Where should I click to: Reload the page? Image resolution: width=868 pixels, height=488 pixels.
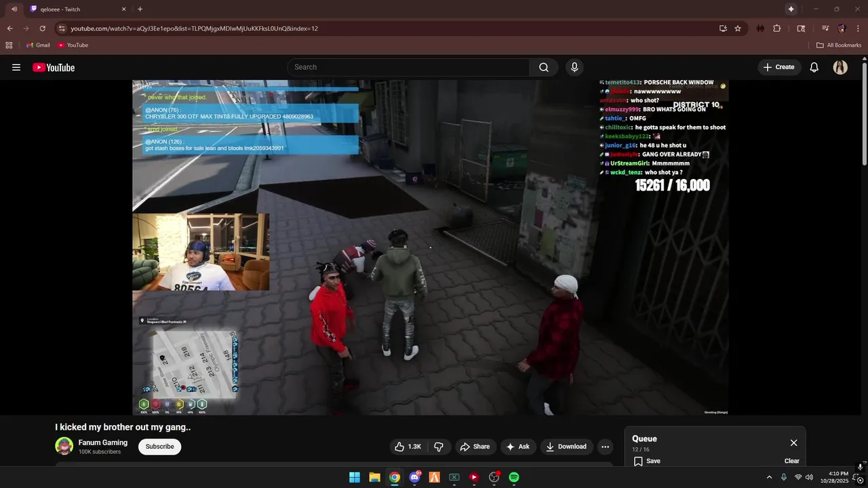coord(43,28)
